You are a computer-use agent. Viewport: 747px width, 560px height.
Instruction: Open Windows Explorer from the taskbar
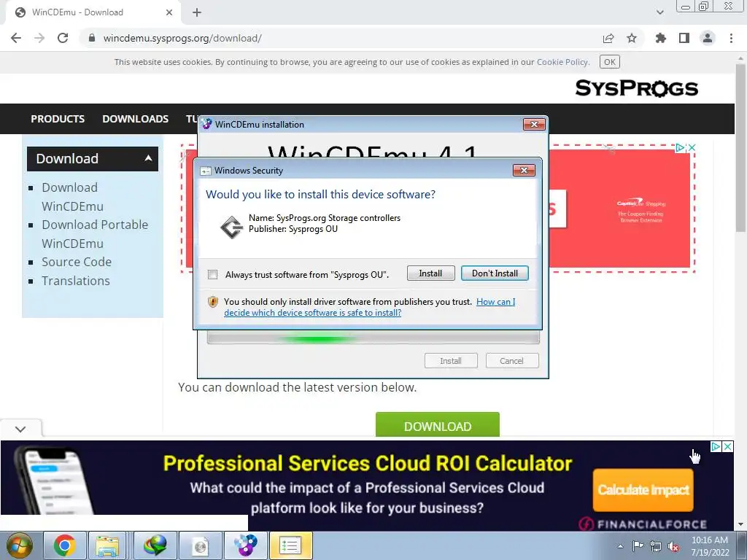point(108,545)
